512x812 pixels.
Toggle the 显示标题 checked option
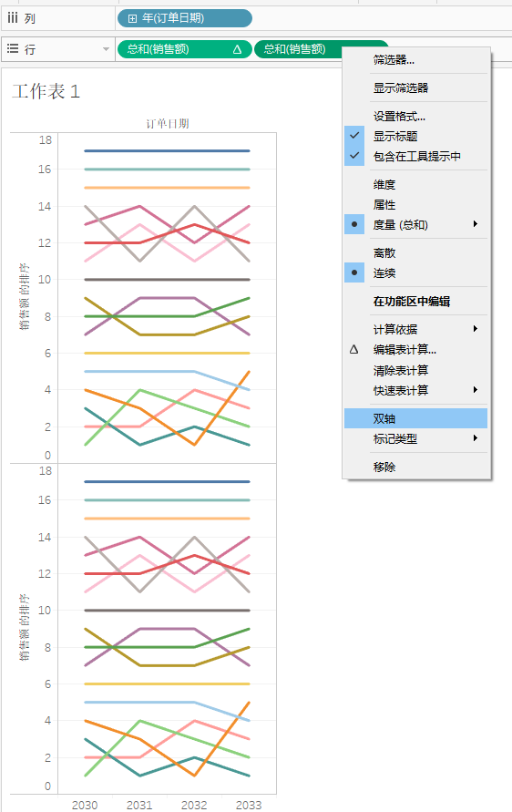(416, 136)
